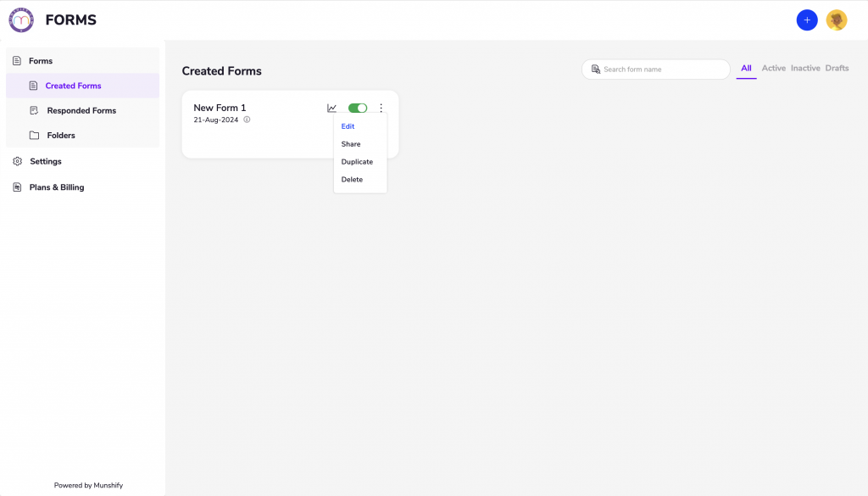The image size is (868, 496).
Task: Disable the New Form 1 active toggle
Action: [357, 108]
